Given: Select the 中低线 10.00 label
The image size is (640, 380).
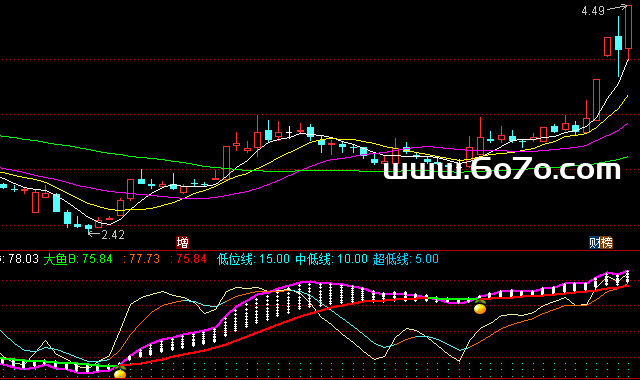Looking at the screenshot, I should point(331,259).
